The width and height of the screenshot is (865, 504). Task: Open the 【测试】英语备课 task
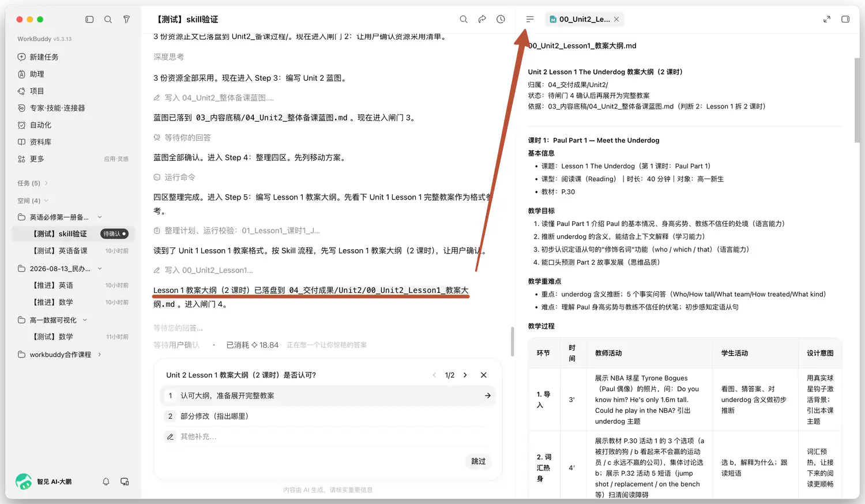pyautogui.click(x=73, y=251)
